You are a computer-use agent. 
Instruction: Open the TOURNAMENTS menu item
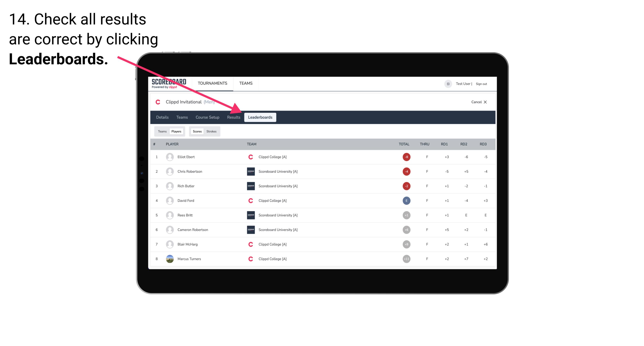pos(212,83)
